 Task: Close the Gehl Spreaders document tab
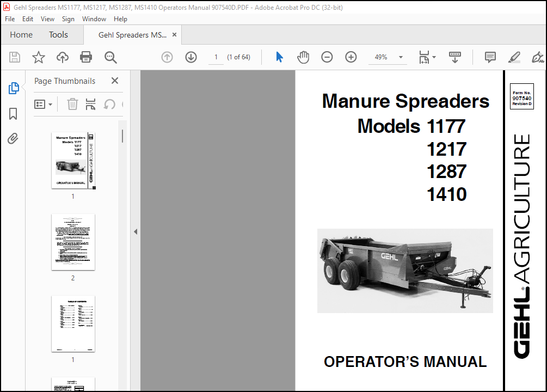tap(174, 34)
